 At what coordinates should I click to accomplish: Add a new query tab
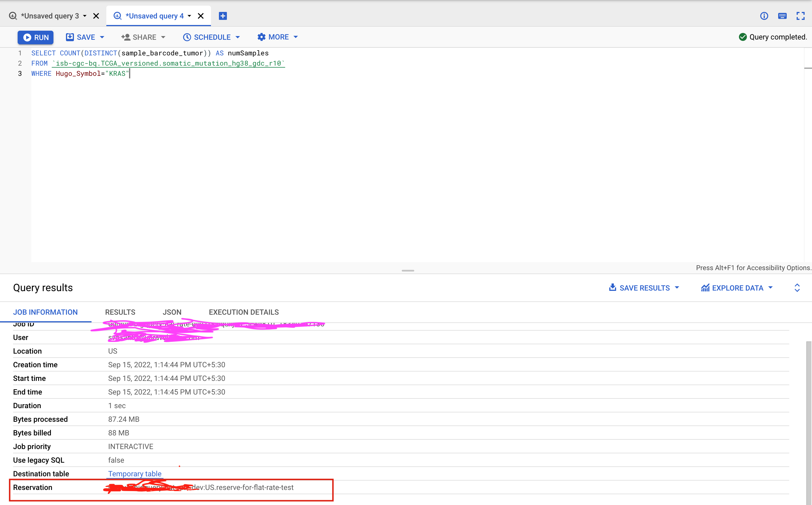pyautogui.click(x=223, y=16)
